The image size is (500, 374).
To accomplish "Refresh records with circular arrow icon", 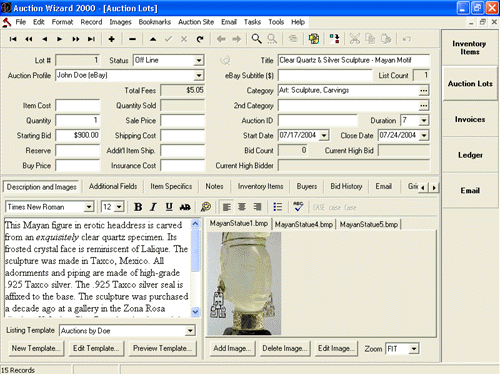I will click(x=200, y=39).
